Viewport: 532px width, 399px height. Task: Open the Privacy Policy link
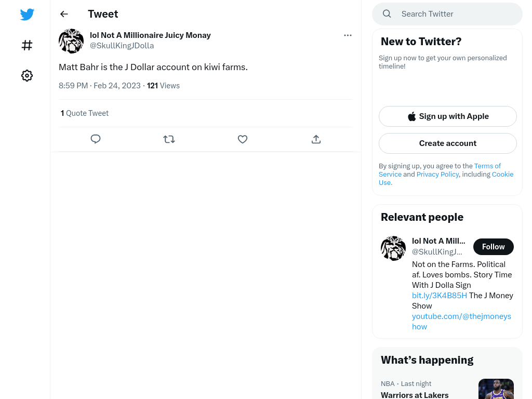pyautogui.click(x=437, y=175)
